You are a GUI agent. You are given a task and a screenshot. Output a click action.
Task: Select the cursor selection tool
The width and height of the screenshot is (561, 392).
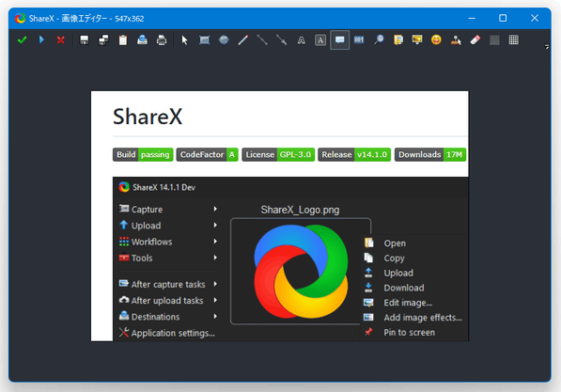click(x=184, y=39)
